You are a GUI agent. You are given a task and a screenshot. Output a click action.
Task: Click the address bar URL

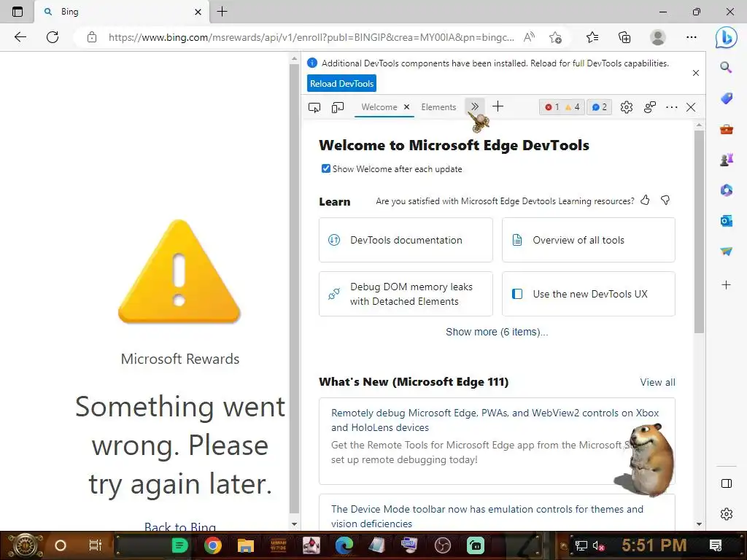coord(311,37)
